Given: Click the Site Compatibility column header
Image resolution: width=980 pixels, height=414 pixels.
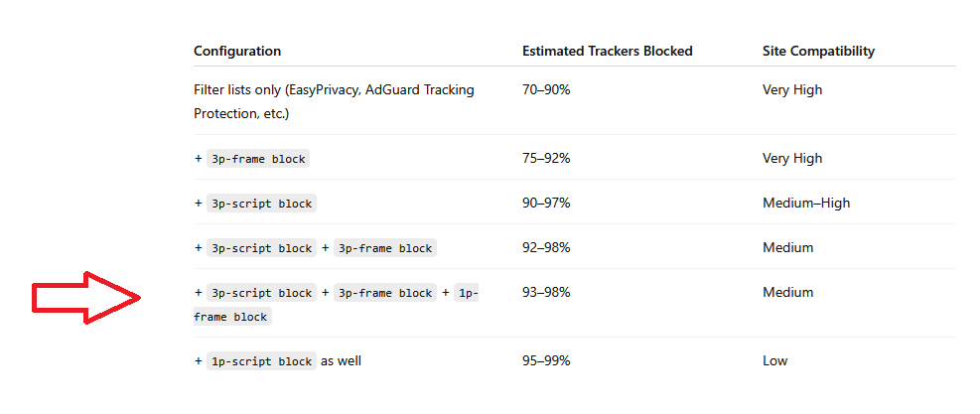Looking at the screenshot, I should click(x=818, y=52).
